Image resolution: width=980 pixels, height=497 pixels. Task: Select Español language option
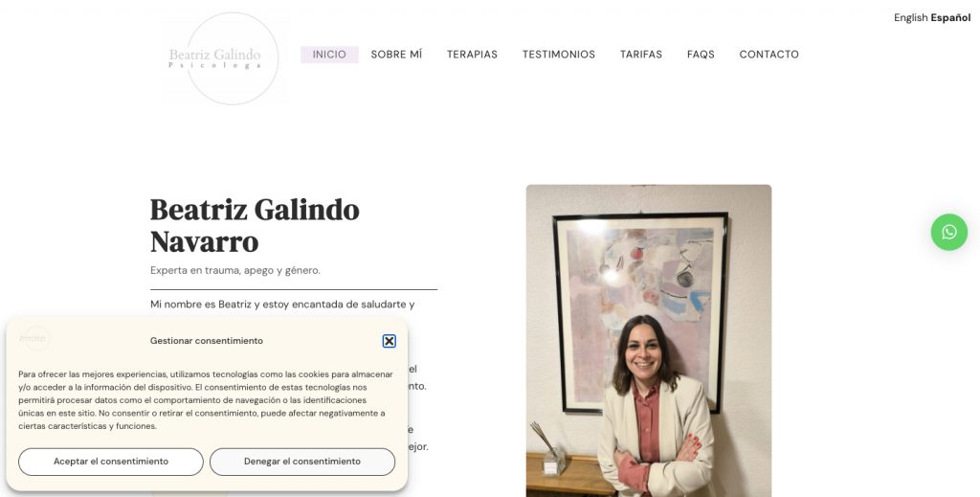[950, 17]
